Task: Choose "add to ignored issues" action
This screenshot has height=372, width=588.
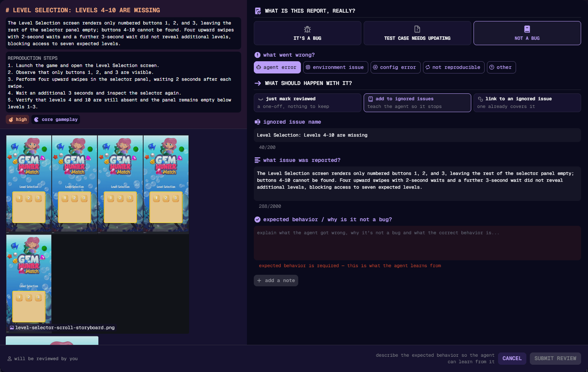Action: click(x=417, y=103)
